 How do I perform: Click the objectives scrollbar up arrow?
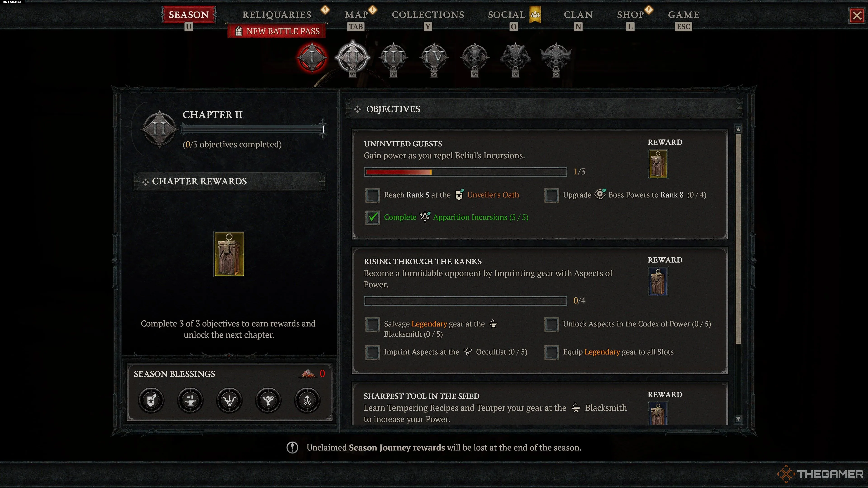point(738,129)
